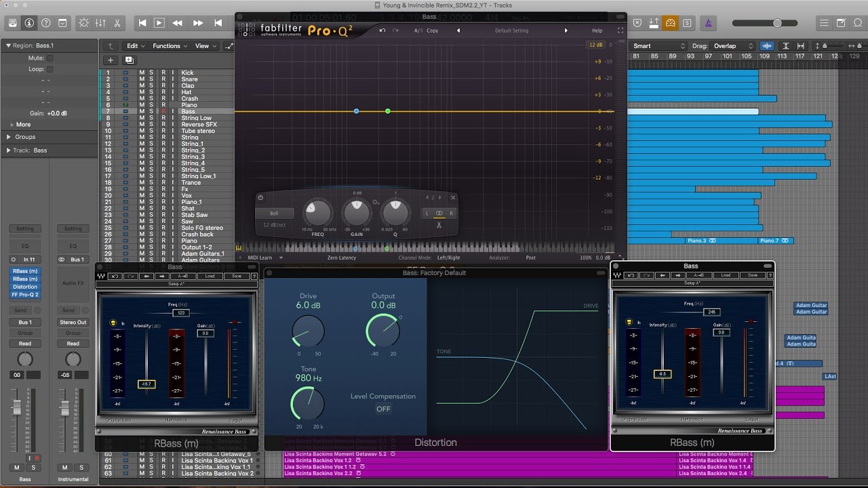Image resolution: width=868 pixels, height=488 pixels.
Task: Open Pro-Q 2 Default Setting preset menu
Action: pyautogui.click(x=511, y=30)
